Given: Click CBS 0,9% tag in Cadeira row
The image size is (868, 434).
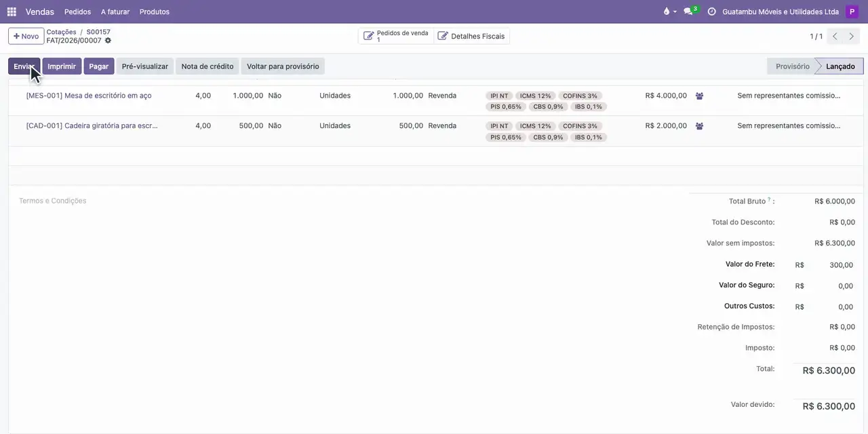Looking at the screenshot, I should pos(548,137).
